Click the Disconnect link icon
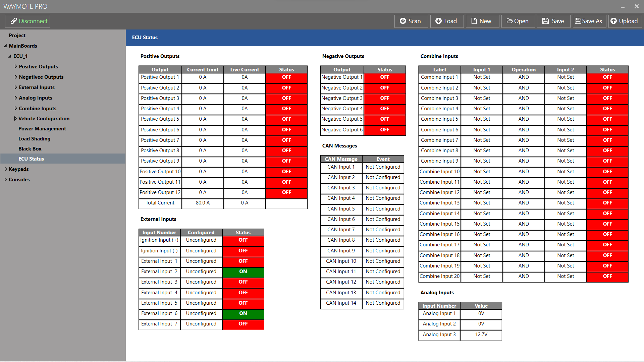This screenshot has height=362, width=644. (x=14, y=21)
